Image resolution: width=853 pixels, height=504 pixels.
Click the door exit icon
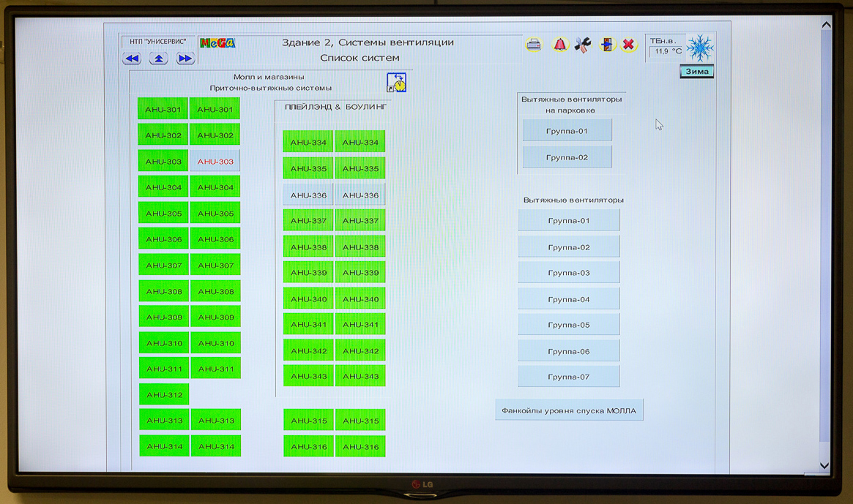[x=607, y=45]
